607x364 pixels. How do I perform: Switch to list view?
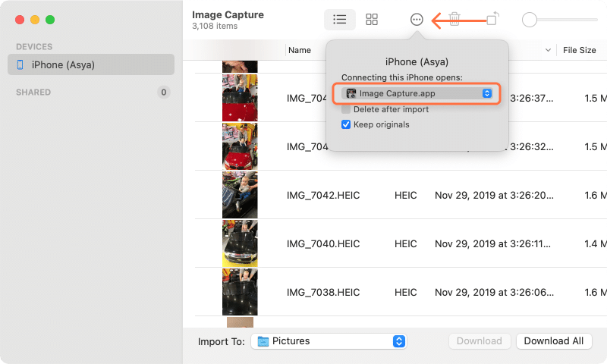(x=339, y=20)
